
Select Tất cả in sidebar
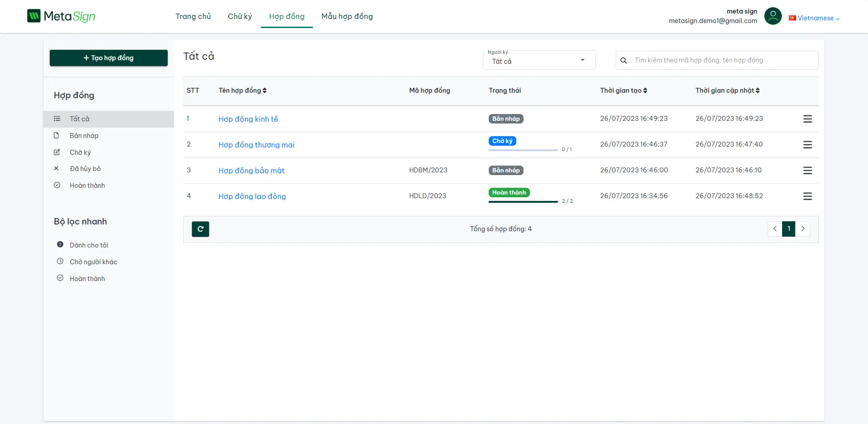[108, 119]
